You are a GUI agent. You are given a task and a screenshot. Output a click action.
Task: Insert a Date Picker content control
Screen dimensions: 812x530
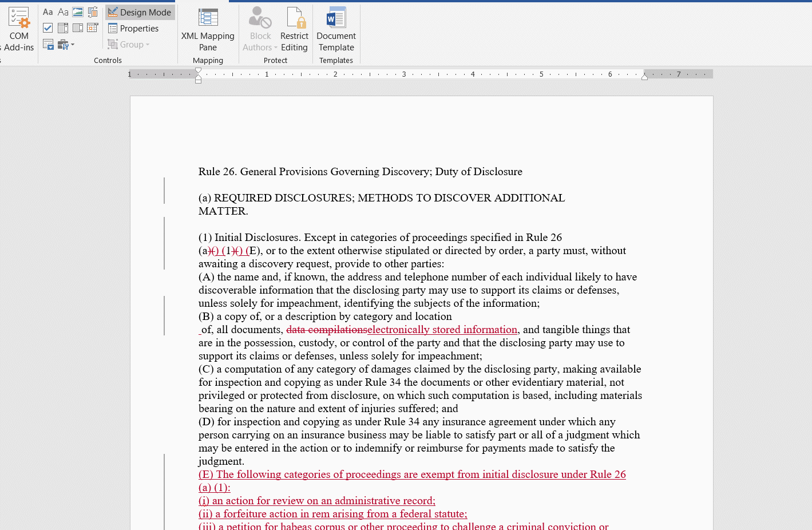(x=93, y=27)
